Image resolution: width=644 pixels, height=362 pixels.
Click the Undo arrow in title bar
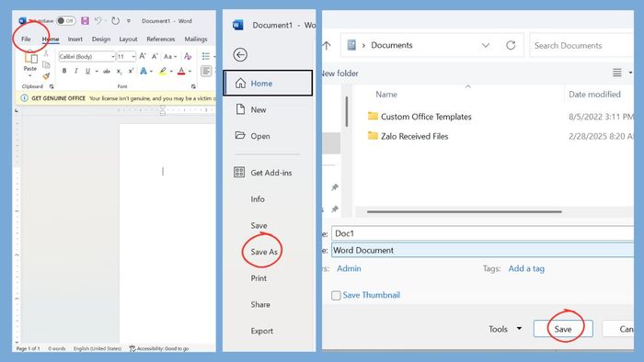point(98,20)
